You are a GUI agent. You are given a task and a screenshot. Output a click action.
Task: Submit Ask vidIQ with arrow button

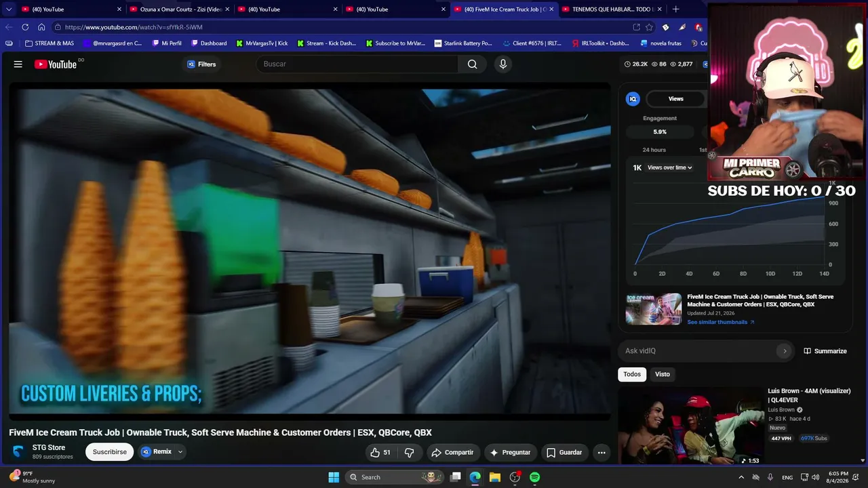[785, 351]
